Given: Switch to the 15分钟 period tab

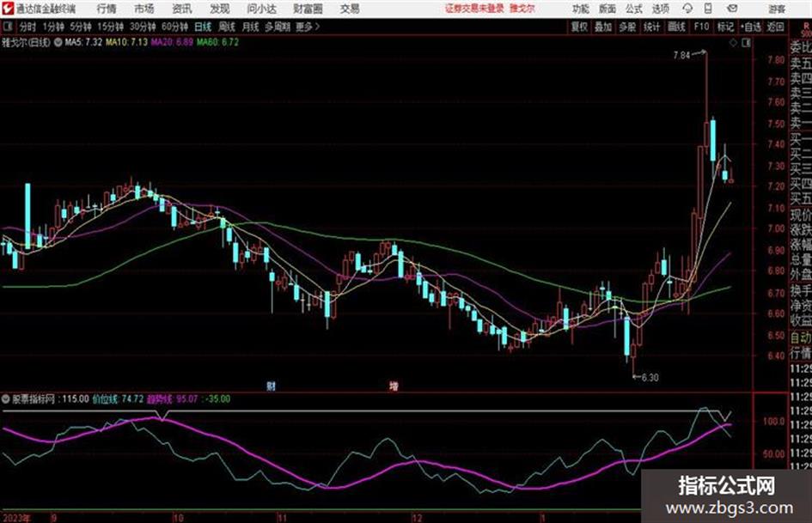Looking at the screenshot, I should point(110,27).
